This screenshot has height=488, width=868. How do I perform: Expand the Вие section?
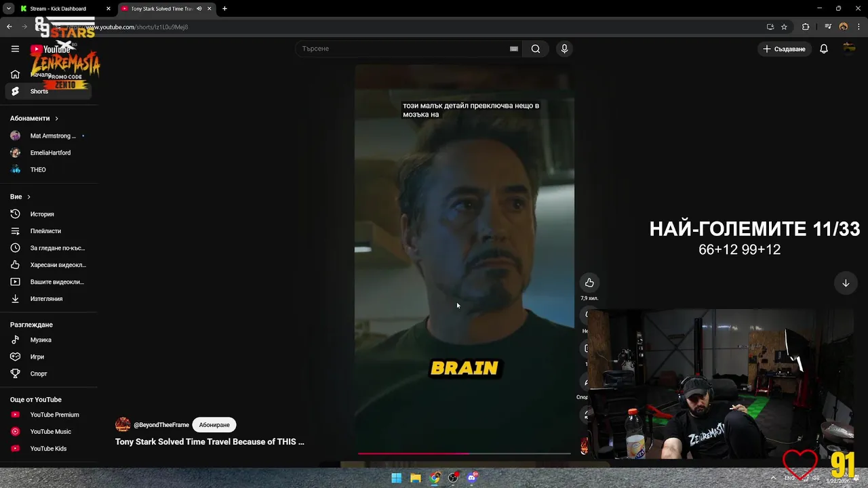click(20, 197)
